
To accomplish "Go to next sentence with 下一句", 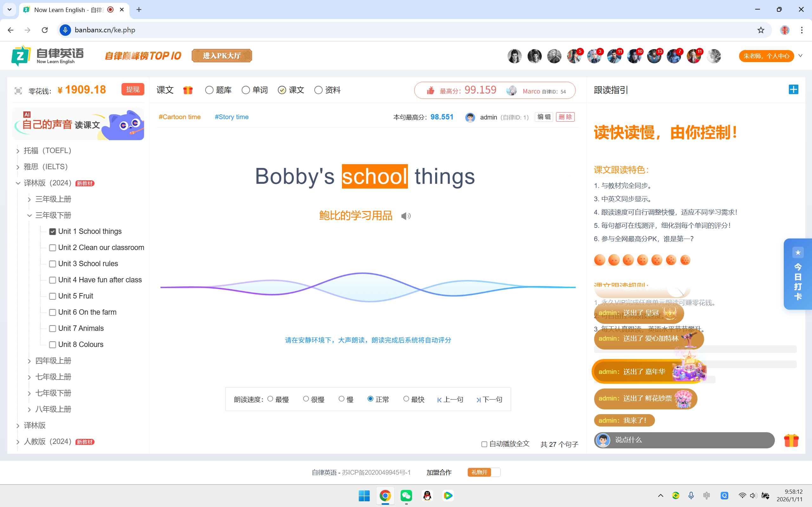I will pyautogui.click(x=489, y=399).
